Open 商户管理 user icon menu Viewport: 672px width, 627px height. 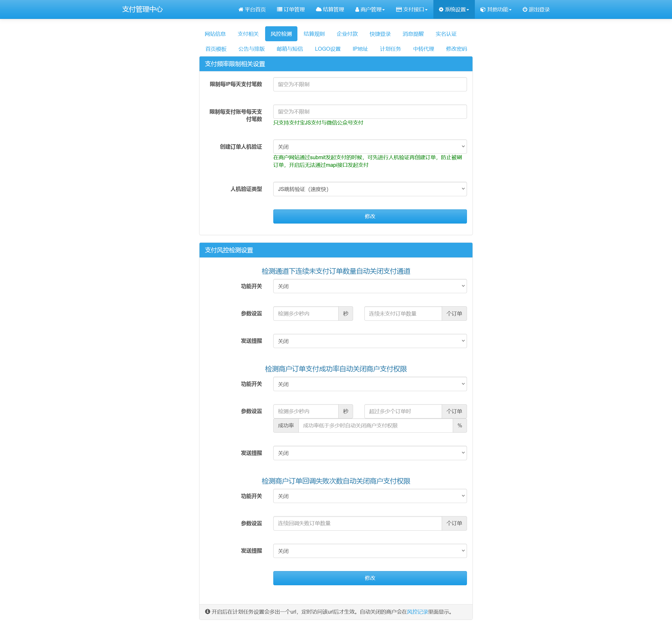tap(357, 10)
